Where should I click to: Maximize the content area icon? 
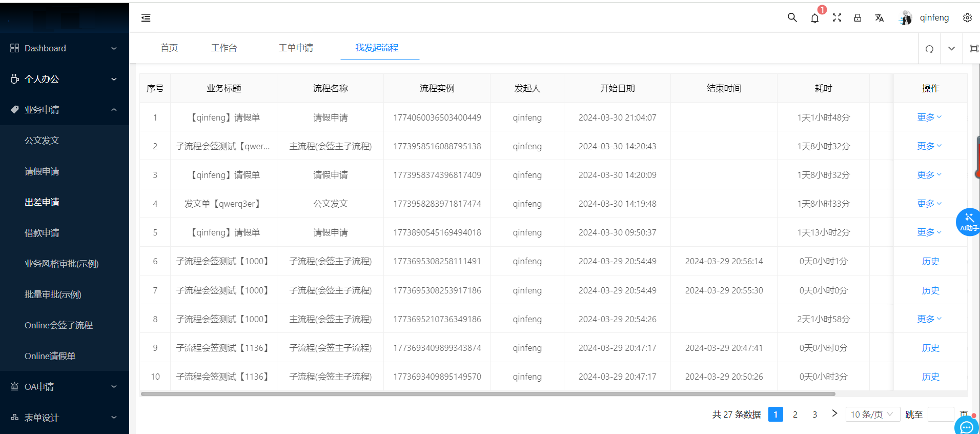click(974, 49)
